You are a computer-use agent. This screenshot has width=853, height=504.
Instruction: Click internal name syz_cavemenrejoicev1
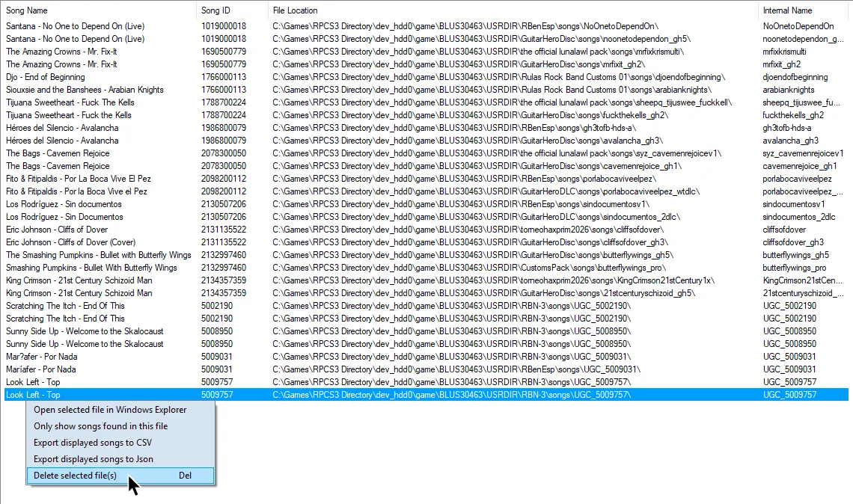(x=803, y=153)
